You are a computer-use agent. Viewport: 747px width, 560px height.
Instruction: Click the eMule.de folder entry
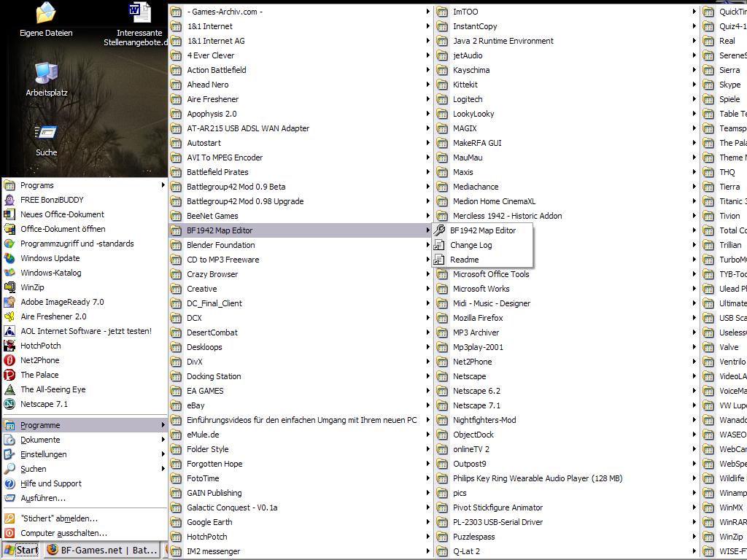(300, 435)
